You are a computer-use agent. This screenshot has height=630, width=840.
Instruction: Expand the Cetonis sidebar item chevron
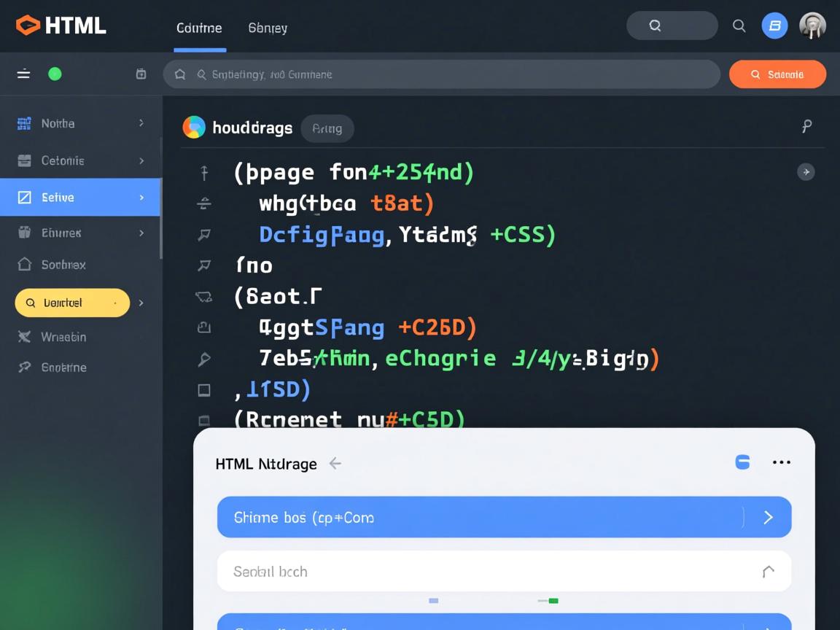(141, 160)
